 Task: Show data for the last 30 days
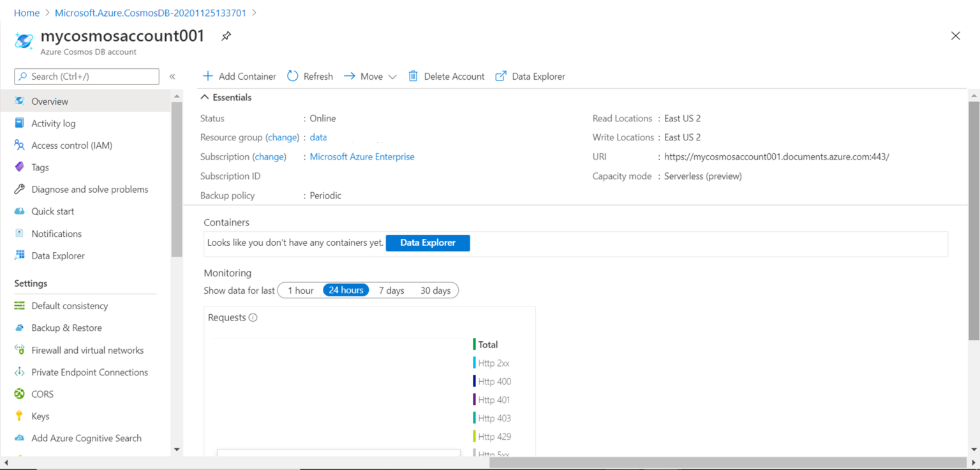tap(435, 290)
